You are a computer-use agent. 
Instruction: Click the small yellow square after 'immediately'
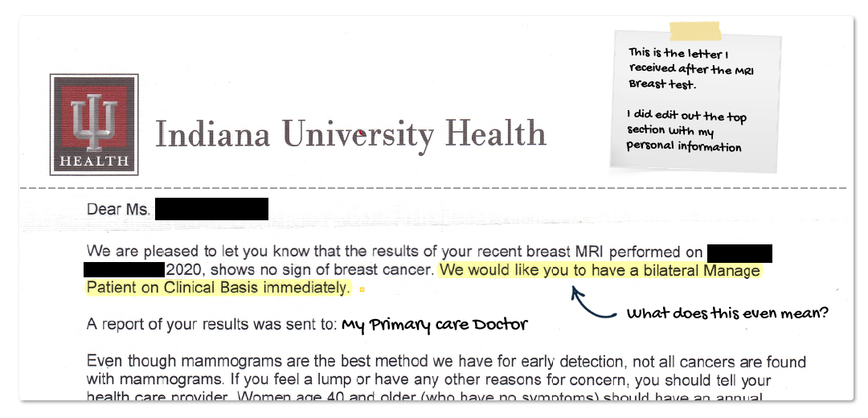[x=362, y=289]
